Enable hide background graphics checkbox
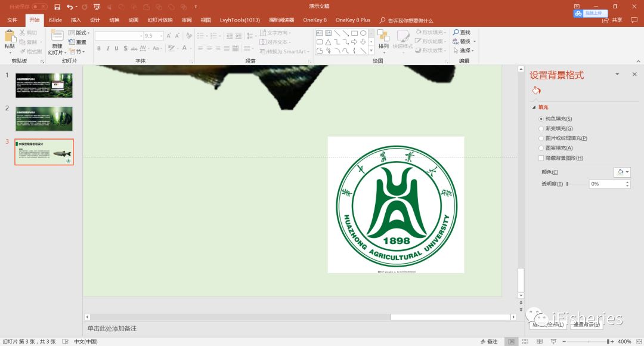This screenshot has height=346, width=644. [541, 158]
